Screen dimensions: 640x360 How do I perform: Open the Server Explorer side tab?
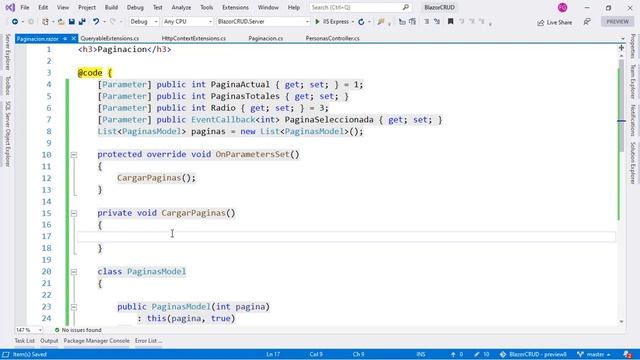pos(7,52)
